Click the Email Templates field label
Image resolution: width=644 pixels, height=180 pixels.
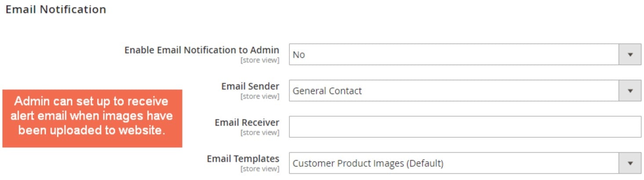click(243, 158)
